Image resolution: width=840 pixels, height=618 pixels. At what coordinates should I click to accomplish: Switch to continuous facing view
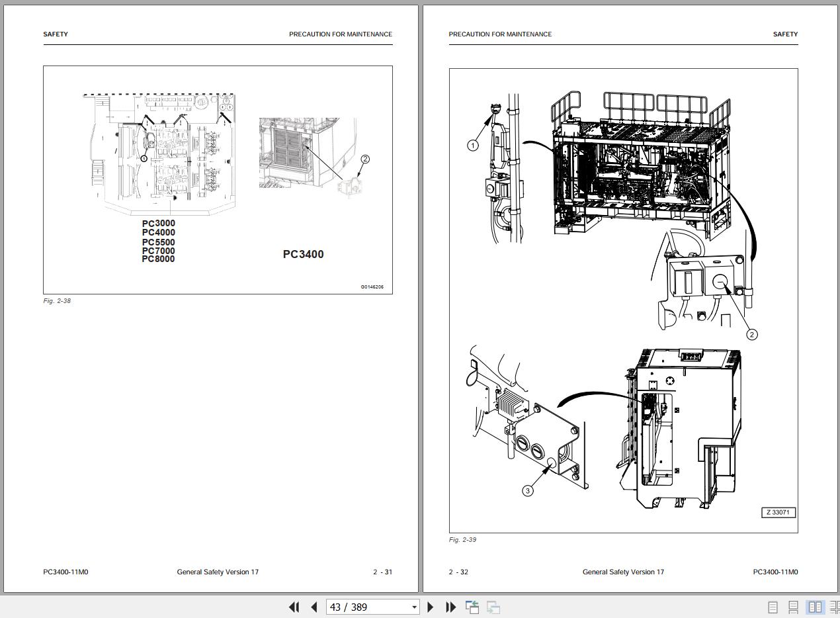coord(834,607)
